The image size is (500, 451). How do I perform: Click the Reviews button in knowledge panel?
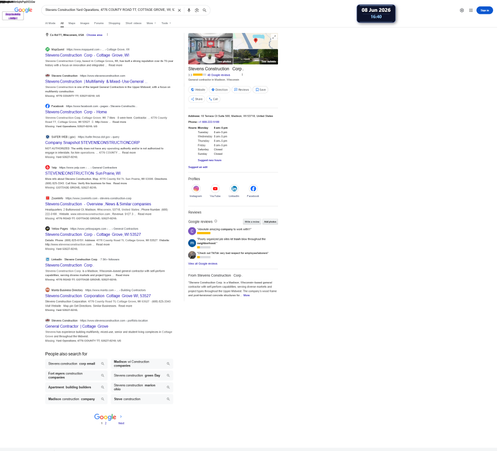coord(241,90)
